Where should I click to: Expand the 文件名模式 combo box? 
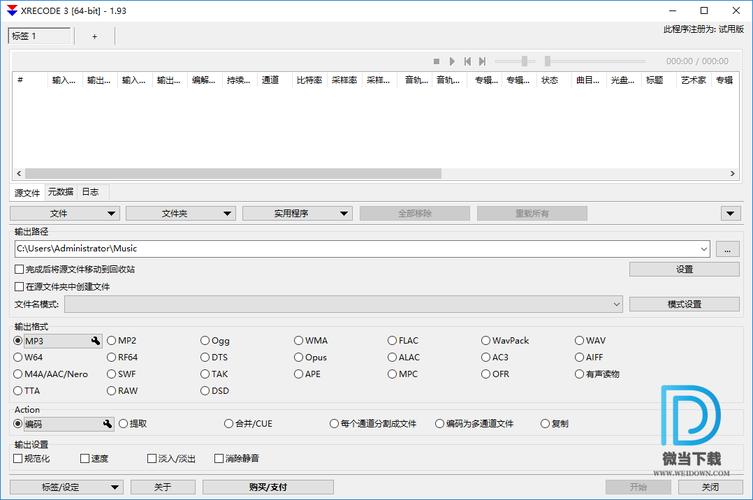[x=343, y=304]
